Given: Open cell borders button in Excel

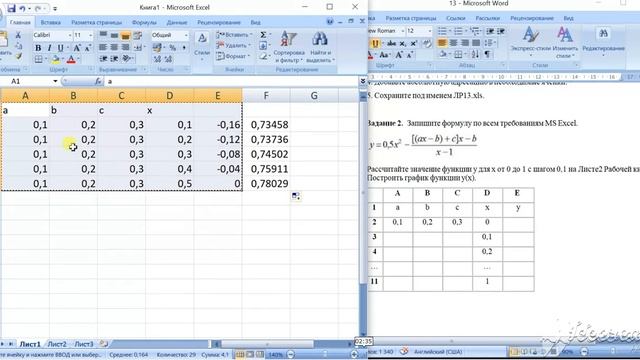Looking at the screenshot, I should pos(38,60).
